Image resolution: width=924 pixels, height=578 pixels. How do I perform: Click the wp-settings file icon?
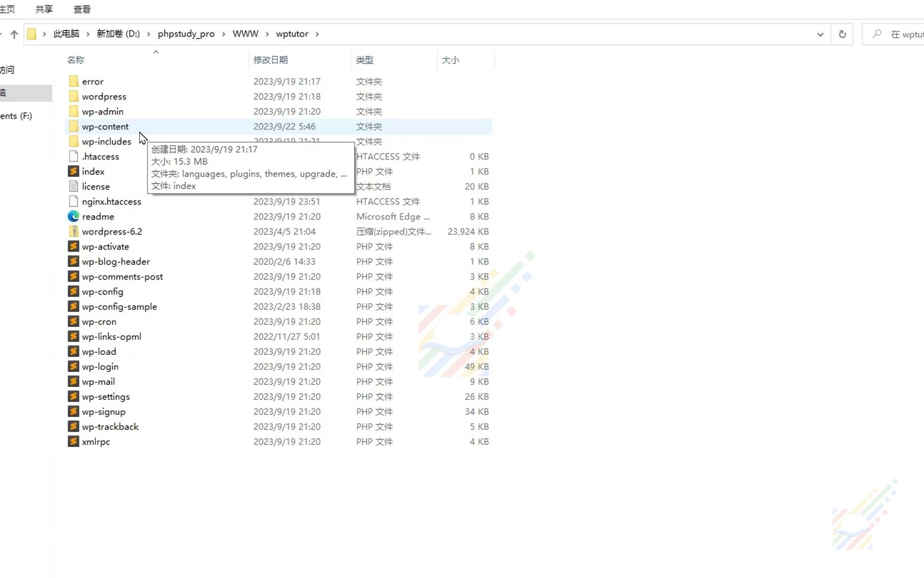pos(74,396)
